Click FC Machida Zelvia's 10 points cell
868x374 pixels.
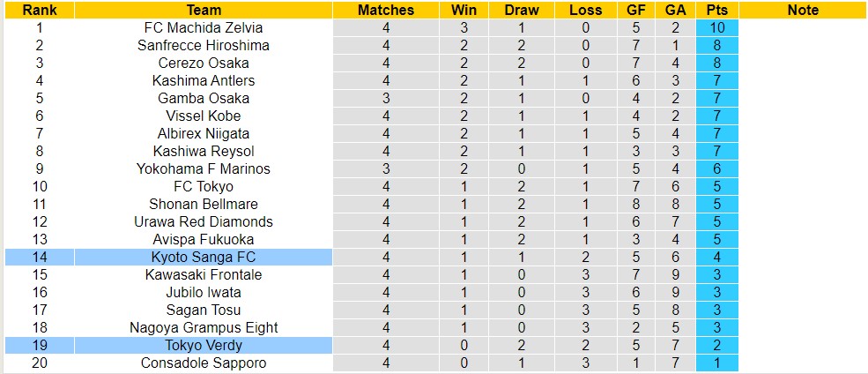point(718,28)
